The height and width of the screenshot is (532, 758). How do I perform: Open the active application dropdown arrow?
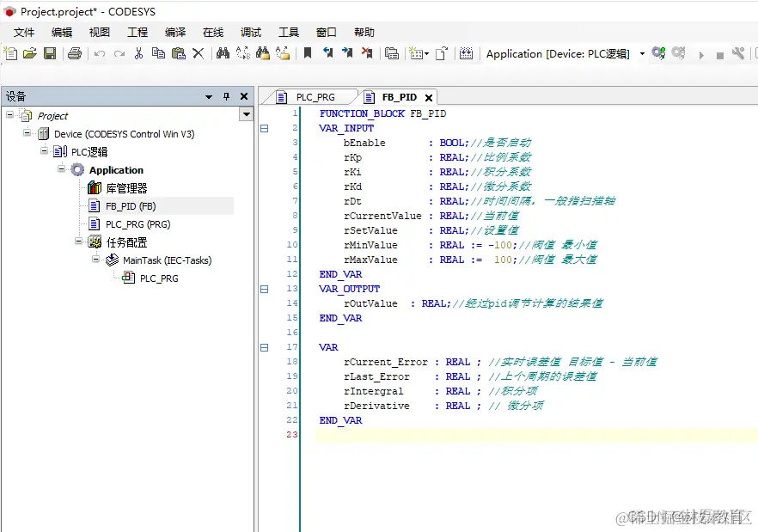(x=642, y=53)
